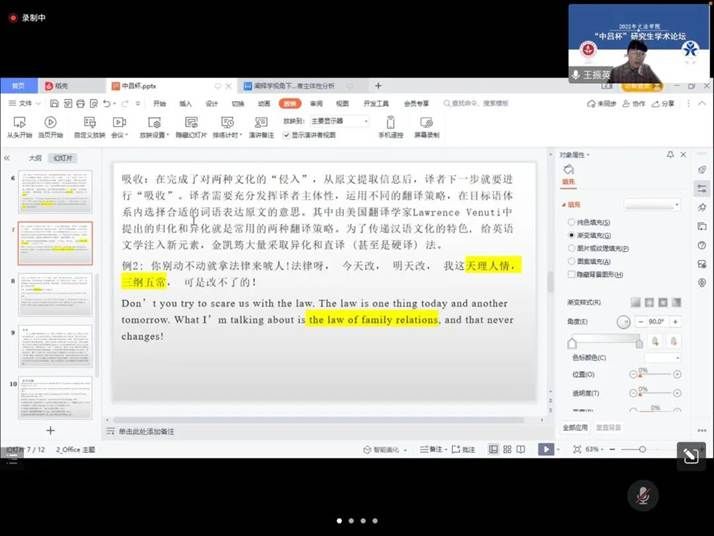Image resolution: width=714 pixels, height=536 pixels.
Task: Open the 插入 ribbon tab
Action: pos(185,103)
